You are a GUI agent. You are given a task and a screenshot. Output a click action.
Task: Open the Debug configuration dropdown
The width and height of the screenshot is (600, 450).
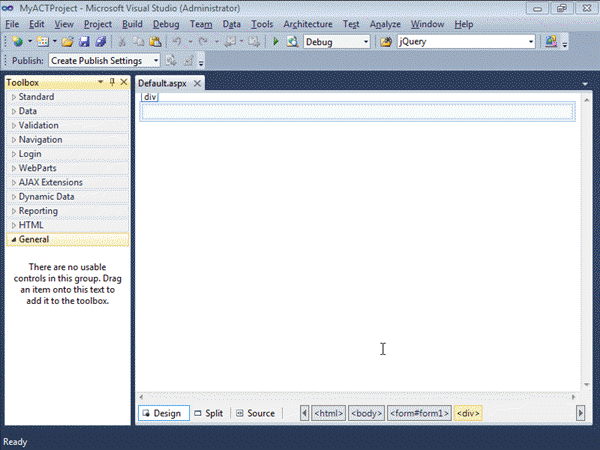click(366, 41)
